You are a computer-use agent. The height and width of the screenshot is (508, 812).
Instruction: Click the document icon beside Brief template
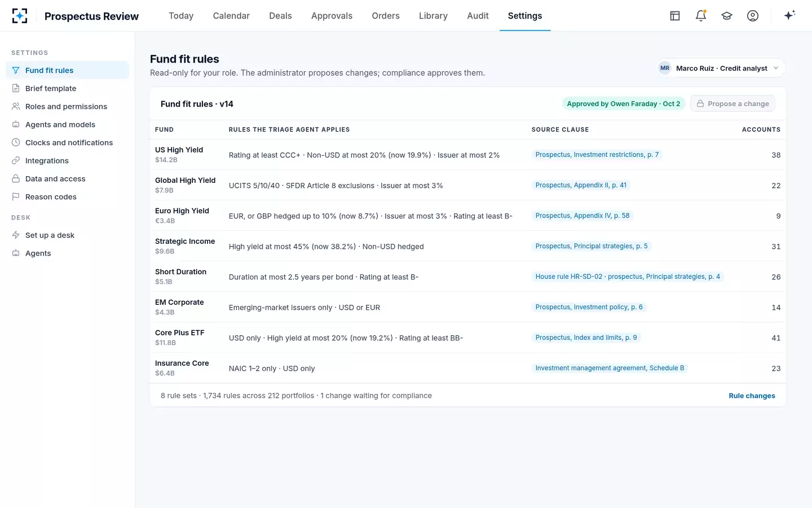(x=16, y=88)
